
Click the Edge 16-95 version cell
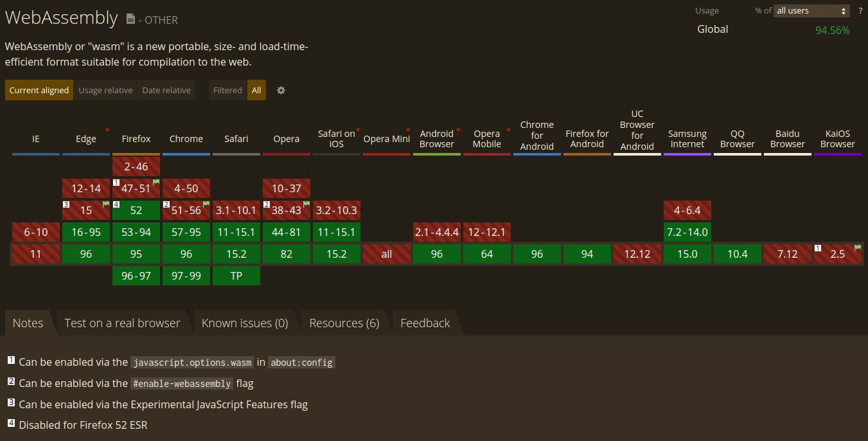coord(86,232)
